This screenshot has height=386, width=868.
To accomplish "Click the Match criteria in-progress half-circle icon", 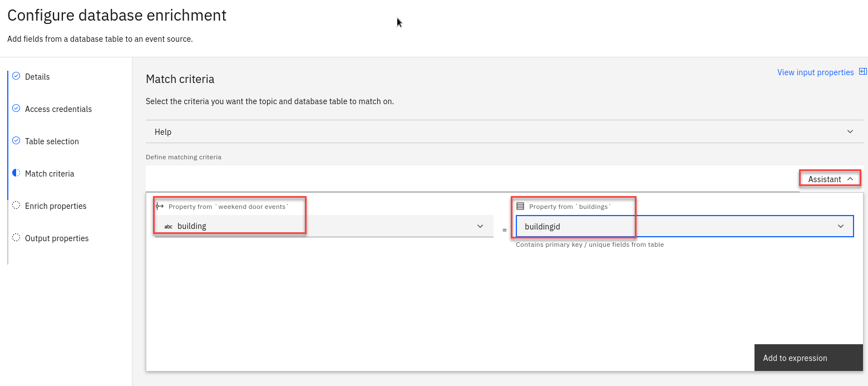I will pyautogui.click(x=16, y=173).
